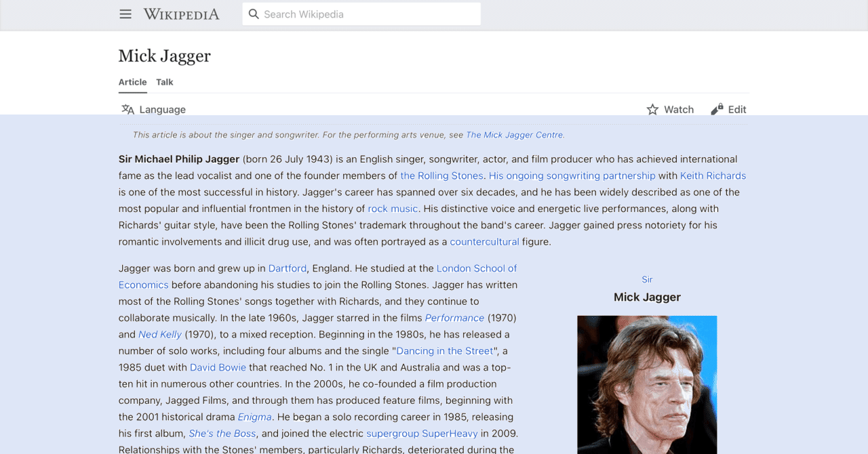Open the SuperHeavy link
This screenshot has width=868, height=454.
coord(450,433)
